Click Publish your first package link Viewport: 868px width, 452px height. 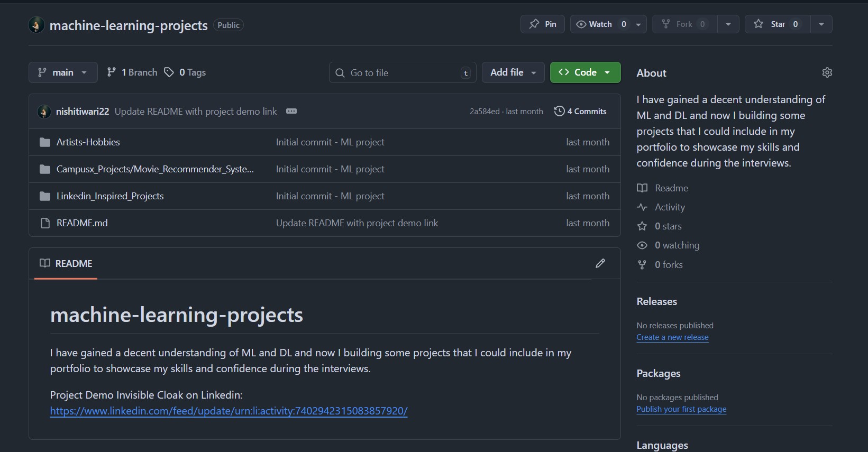click(681, 409)
